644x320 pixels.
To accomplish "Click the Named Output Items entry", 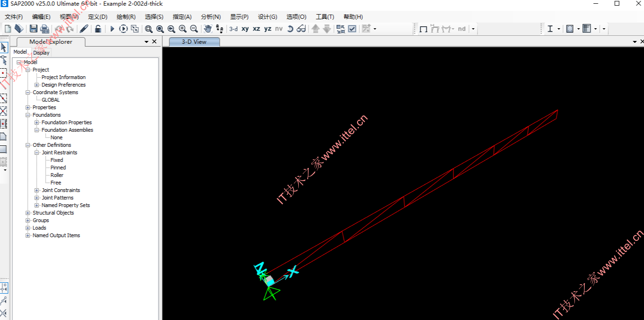I will [x=56, y=235].
